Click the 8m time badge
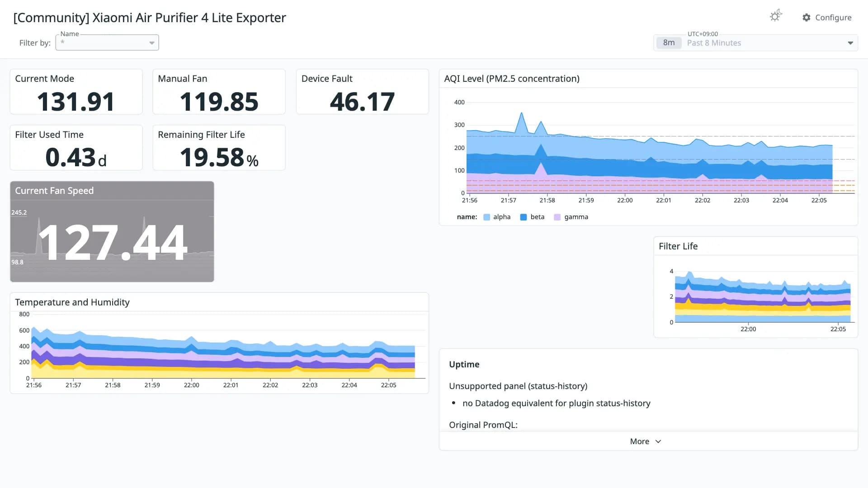 pyautogui.click(x=669, y=43)
